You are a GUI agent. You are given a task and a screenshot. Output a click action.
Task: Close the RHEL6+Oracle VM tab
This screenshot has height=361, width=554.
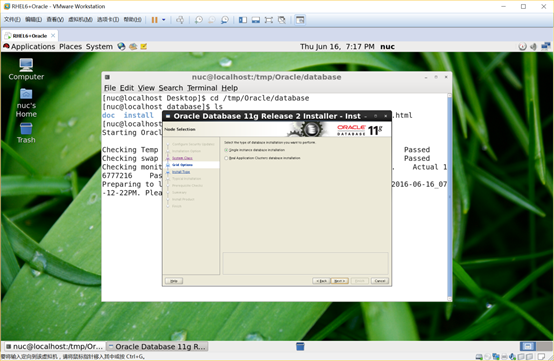click(53, 36)
